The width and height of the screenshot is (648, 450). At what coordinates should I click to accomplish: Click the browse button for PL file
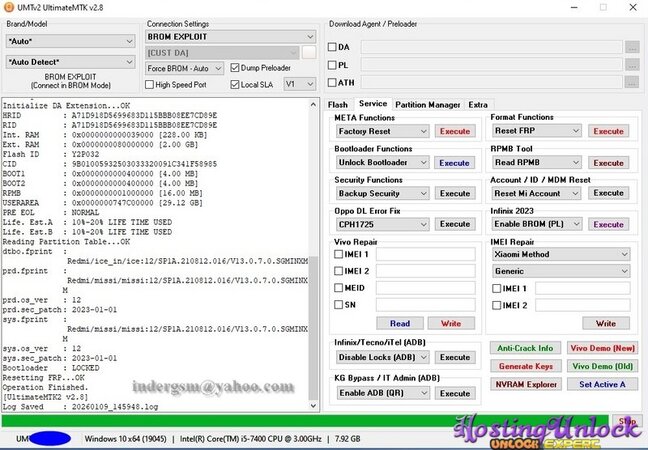point(631,65)
